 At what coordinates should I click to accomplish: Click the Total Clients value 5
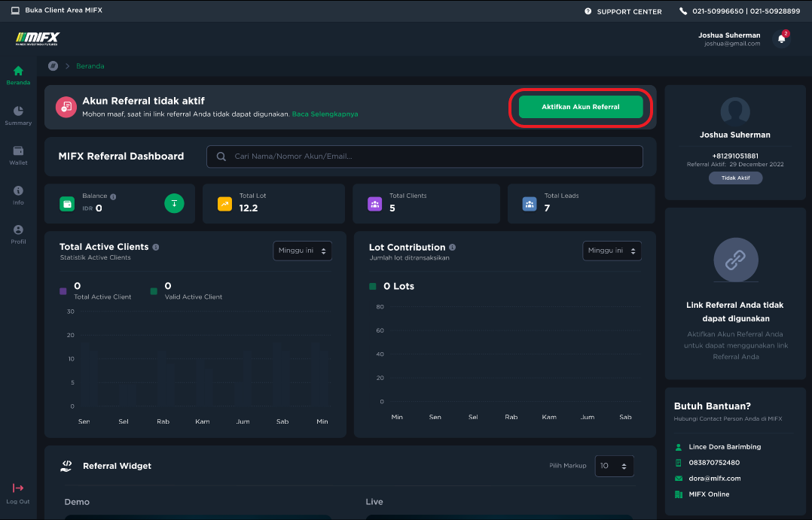pos(392,208)
